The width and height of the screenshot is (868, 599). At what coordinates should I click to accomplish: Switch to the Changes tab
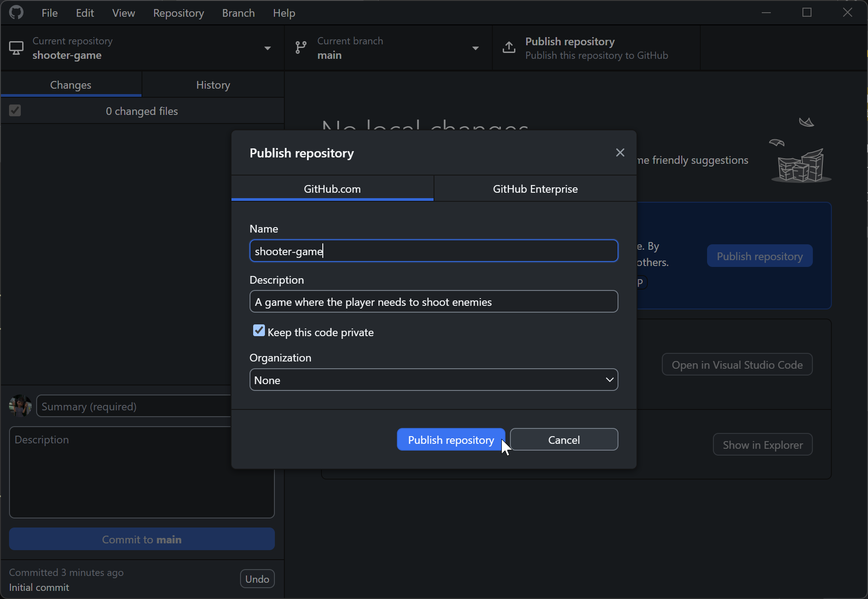tap(71, 85)
